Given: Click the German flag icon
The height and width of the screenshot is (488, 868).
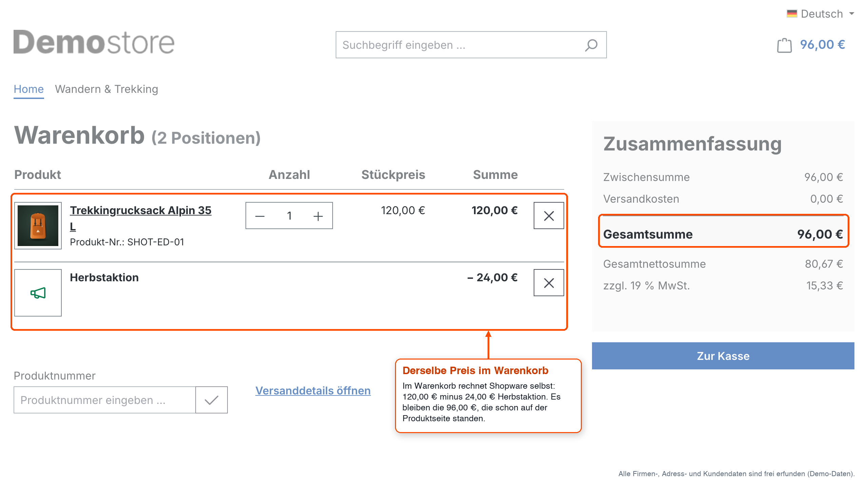Looking at the screenshot, I should click(792, 14).
